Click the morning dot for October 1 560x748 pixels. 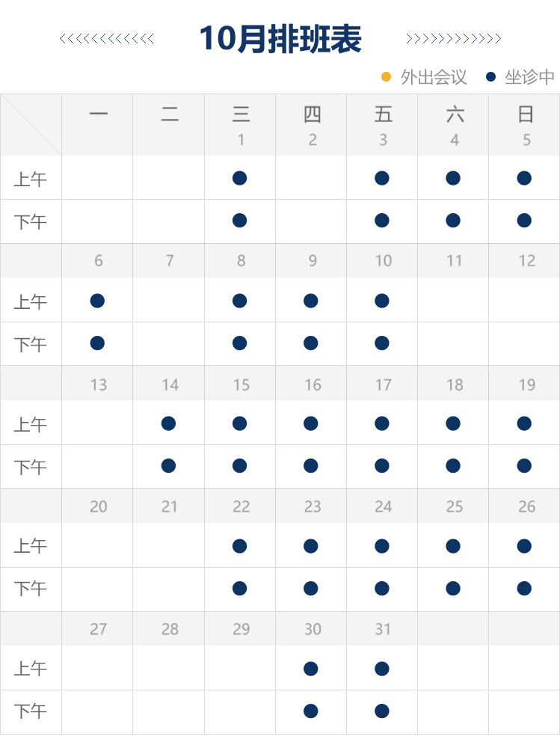[239, 178]
